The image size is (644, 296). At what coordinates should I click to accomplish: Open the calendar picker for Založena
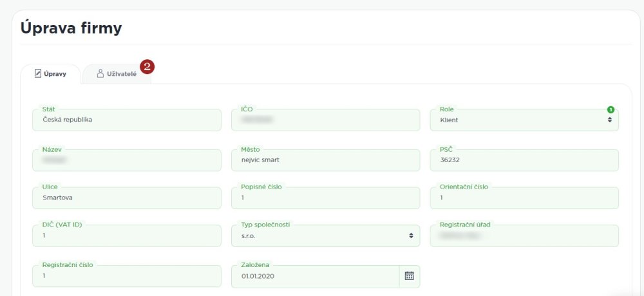tap(409, 276)
